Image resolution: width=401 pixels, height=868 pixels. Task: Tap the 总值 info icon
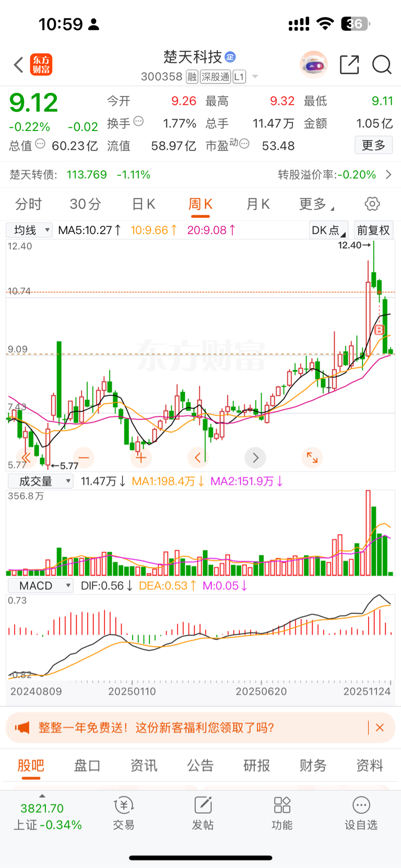point(40,144)
